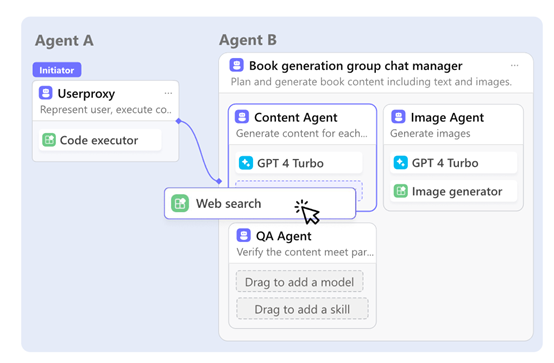Click the QA Agent robot icon

click(243, 235)
